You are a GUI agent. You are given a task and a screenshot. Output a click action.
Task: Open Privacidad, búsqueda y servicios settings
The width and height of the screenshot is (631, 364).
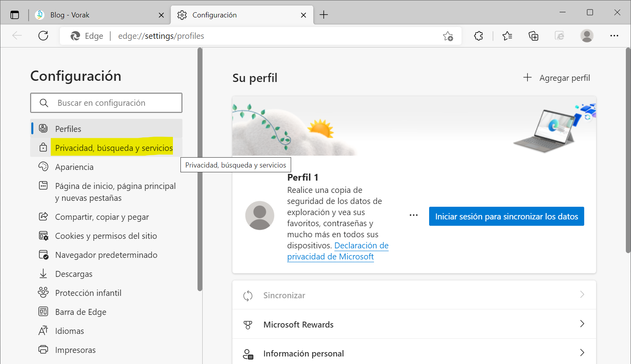coord(106,148)
